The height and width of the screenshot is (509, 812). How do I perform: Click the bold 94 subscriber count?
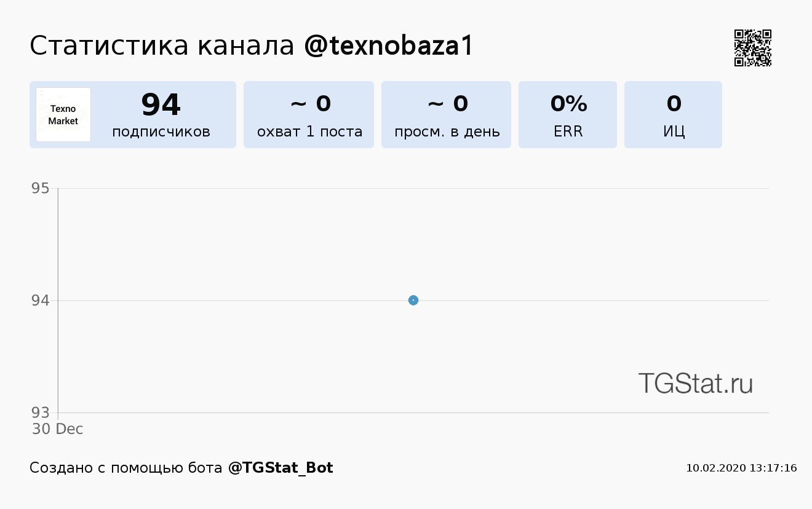161,104
